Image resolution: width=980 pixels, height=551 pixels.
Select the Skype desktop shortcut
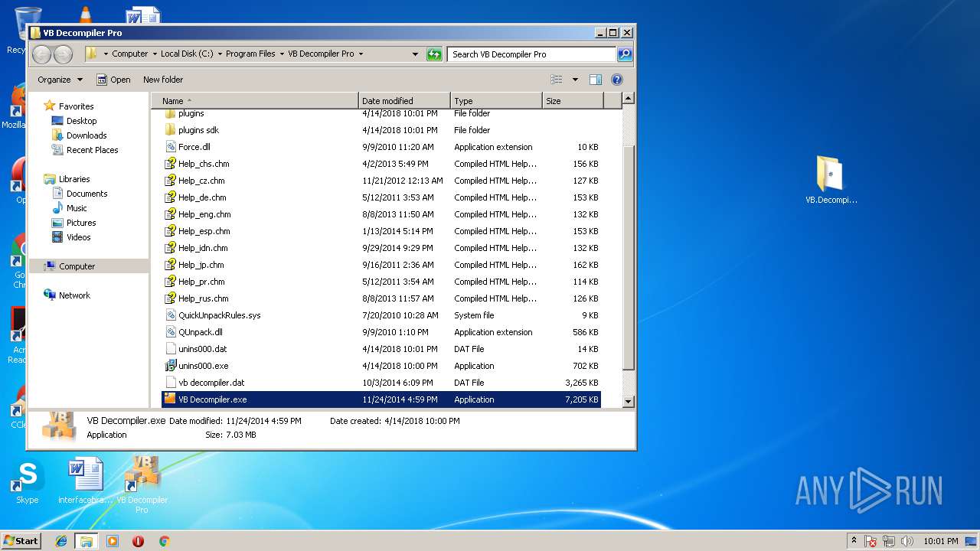tap(28, 482)
